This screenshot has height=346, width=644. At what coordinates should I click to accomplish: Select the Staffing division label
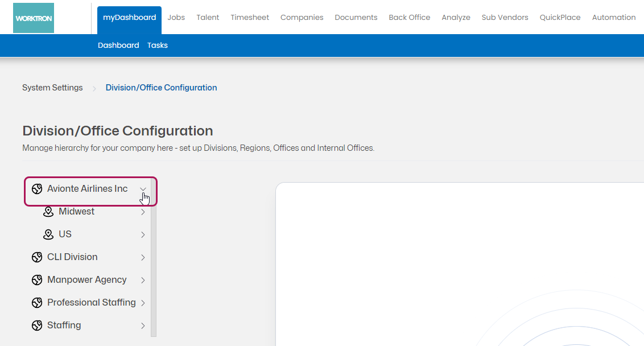coord(64,326)
